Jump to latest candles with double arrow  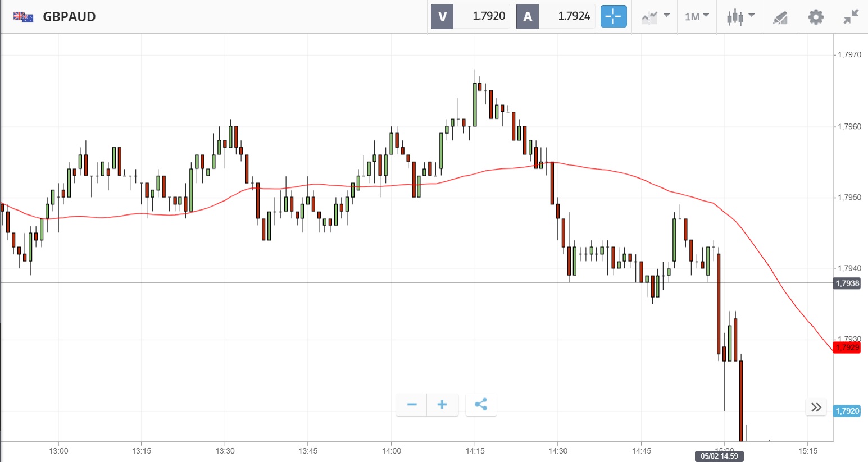click(816, 407)
